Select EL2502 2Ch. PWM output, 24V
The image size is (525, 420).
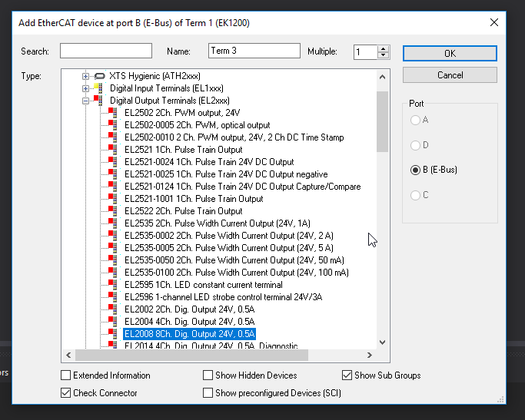point(182,113)
